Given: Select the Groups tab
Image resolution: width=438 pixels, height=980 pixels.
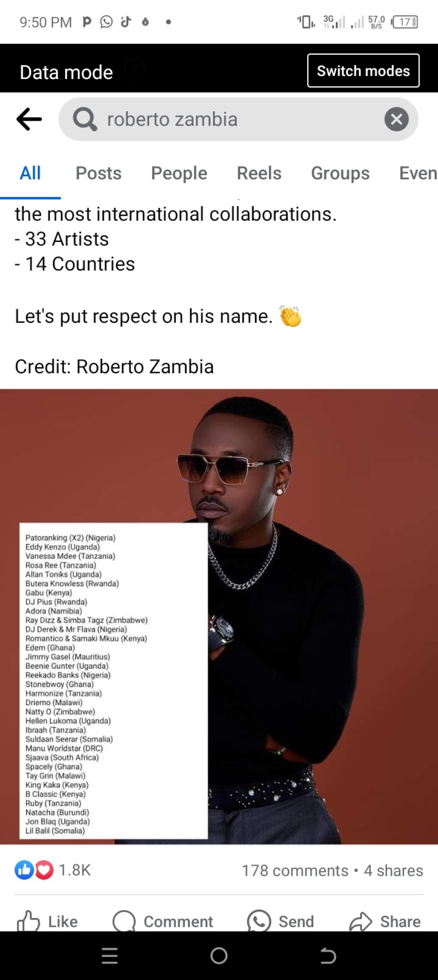Looking at the screenshot, I should click(340, 173).
